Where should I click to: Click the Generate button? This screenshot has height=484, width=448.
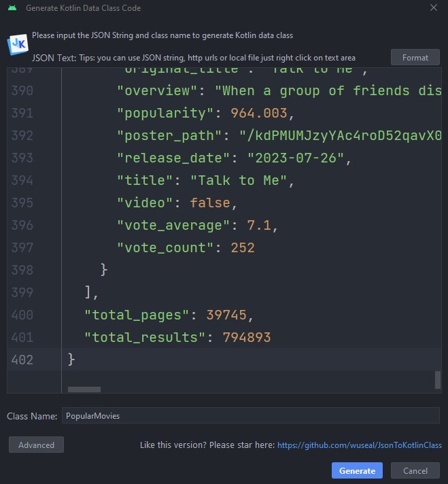[x=357, y=470]
